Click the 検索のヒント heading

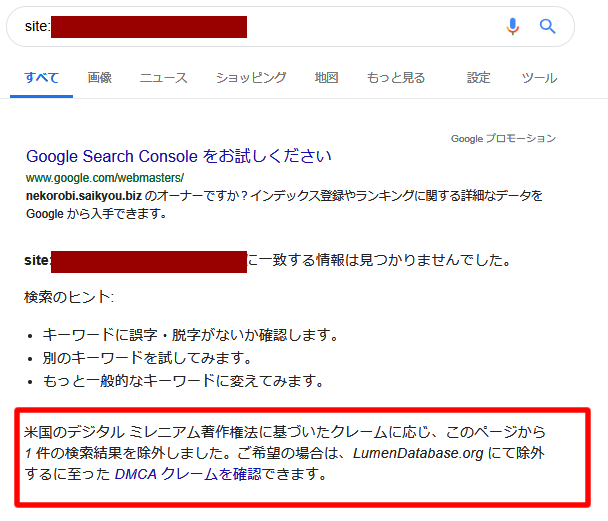69,297
